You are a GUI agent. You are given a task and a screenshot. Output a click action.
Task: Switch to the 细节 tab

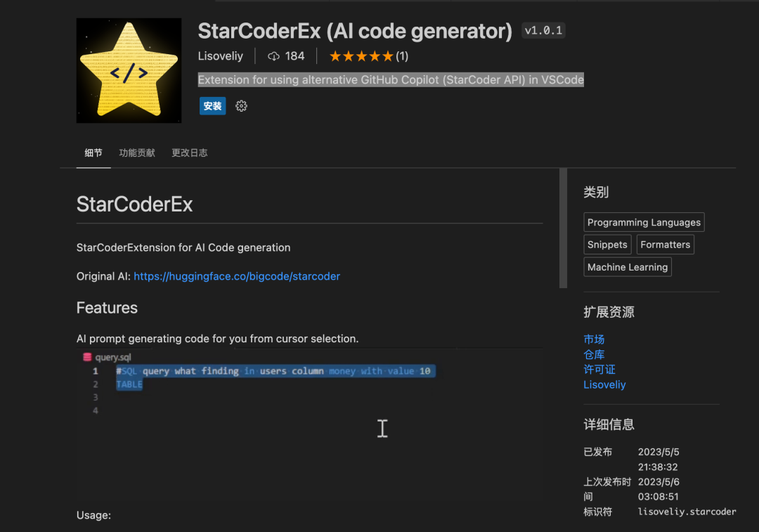click(93, 153)
